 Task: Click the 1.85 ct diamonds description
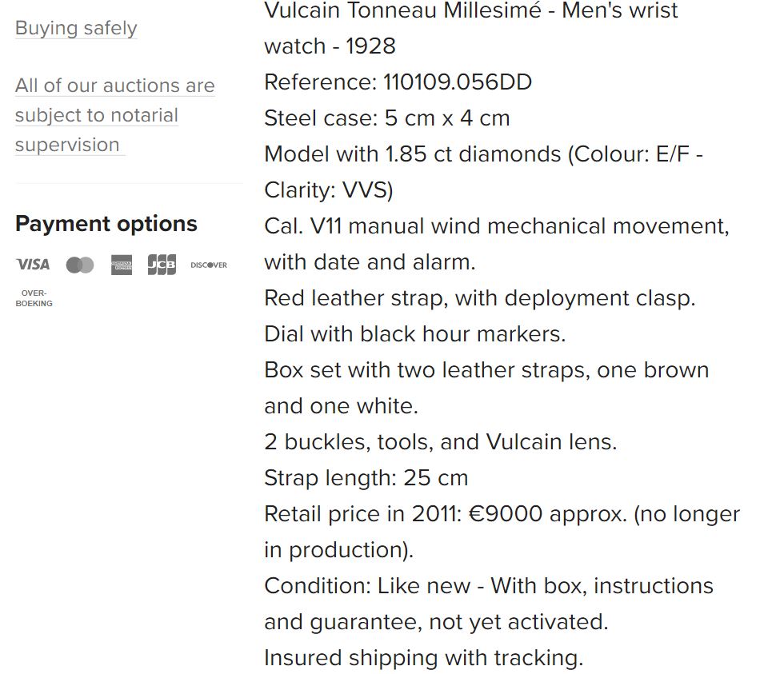click(483, 154)
